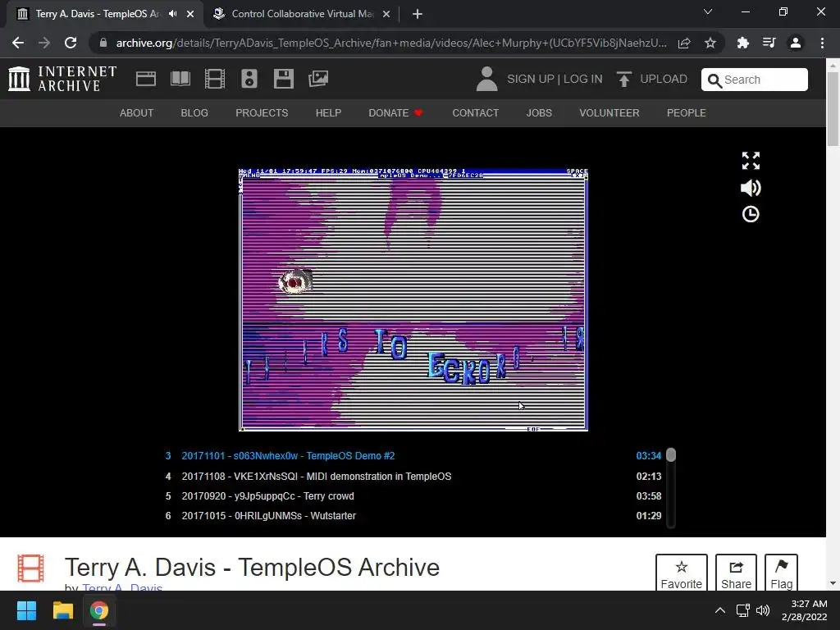Open Chrome extensions puzzle icon

[x=742, y=43]
